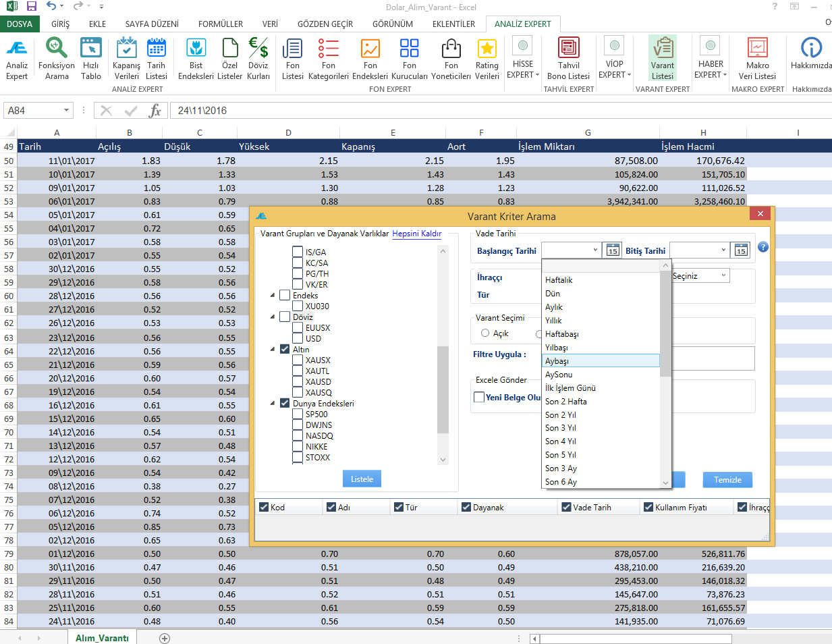
Task: Add a new sheet with the plus icon
Action: pyautogui.click(x=165, y=638)
